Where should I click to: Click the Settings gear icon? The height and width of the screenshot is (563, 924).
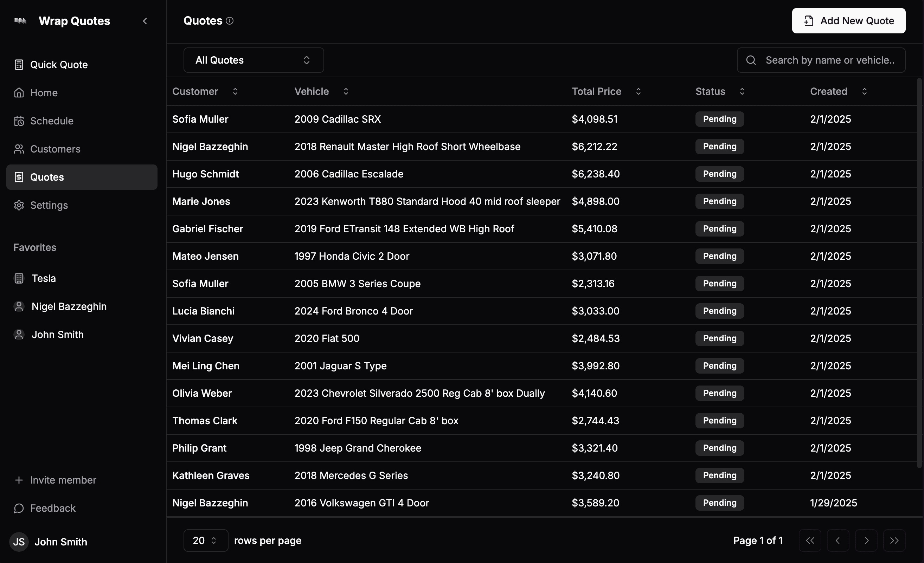[x=19, y=205]
